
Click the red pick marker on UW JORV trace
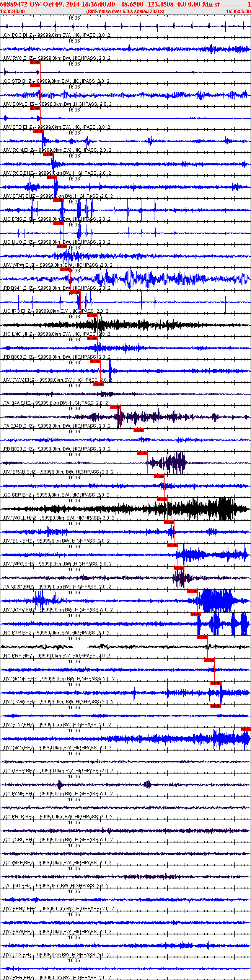192,591
